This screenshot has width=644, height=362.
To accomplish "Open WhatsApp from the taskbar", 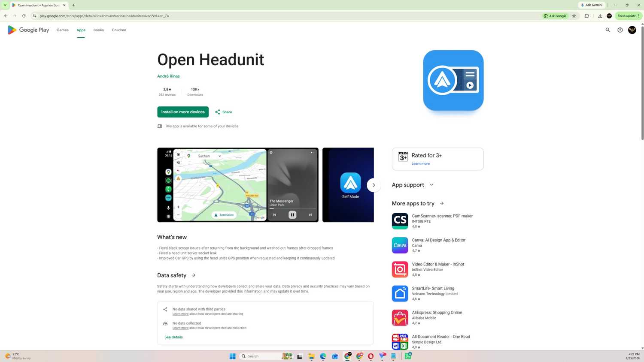I will 408,356.
